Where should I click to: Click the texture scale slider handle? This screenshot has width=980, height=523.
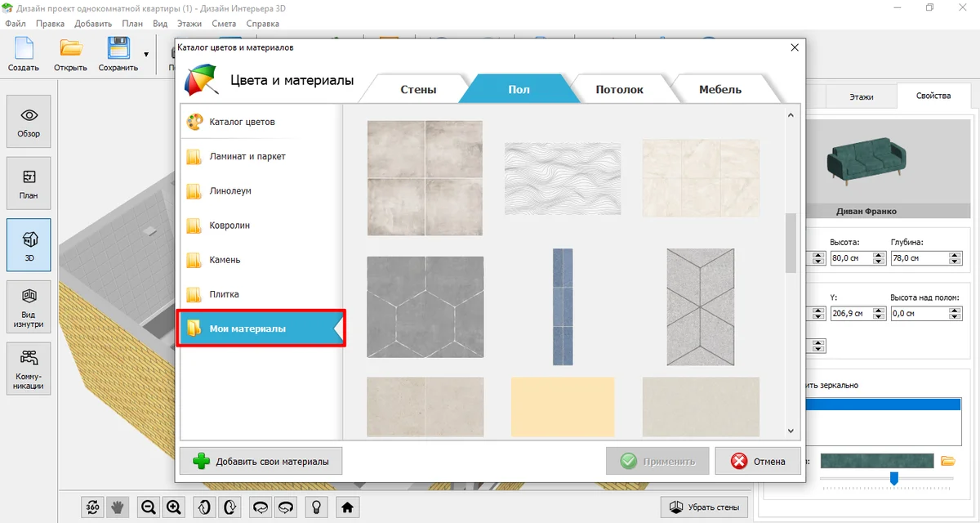(x=894, y=478)
